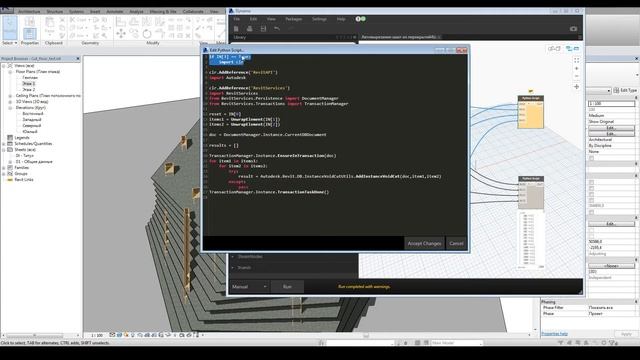Click the Edit Type icon in Properties
The height and width of the screenshot is (360, 640).
click(x=616, y=90)
